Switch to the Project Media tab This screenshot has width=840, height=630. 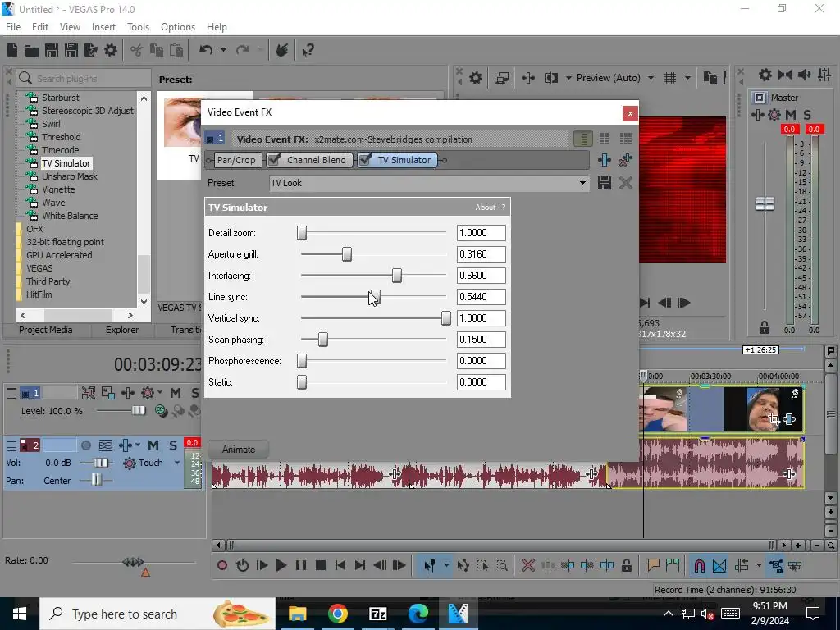pyautogui.click(x=46, y=330)
